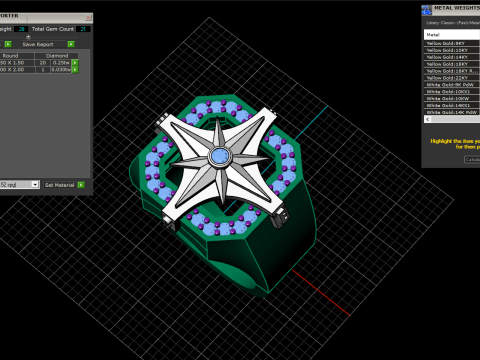Click the Round column header in gem table
The image size is (480, 360).
(x=17, y=56)
